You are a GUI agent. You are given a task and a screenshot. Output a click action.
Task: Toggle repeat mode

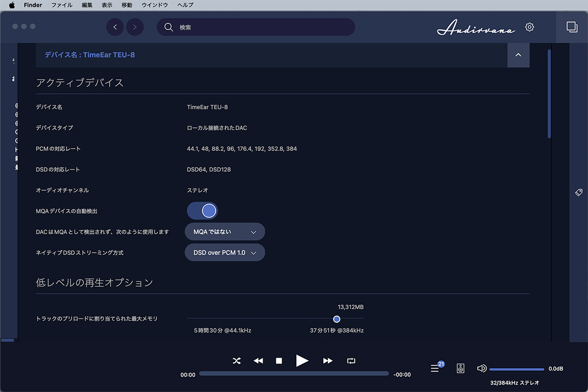[x=351, y=361]
